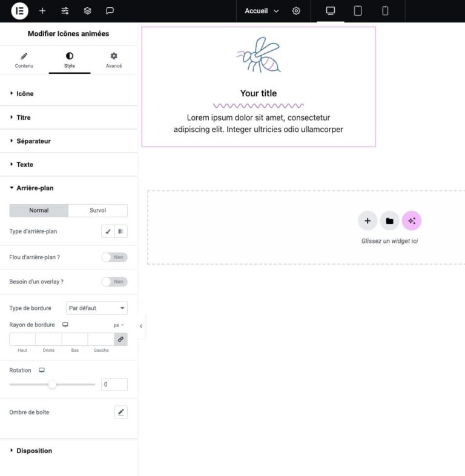465x476 pixels.
Task: Open page settings gear icon
Action: click(296, 11)
